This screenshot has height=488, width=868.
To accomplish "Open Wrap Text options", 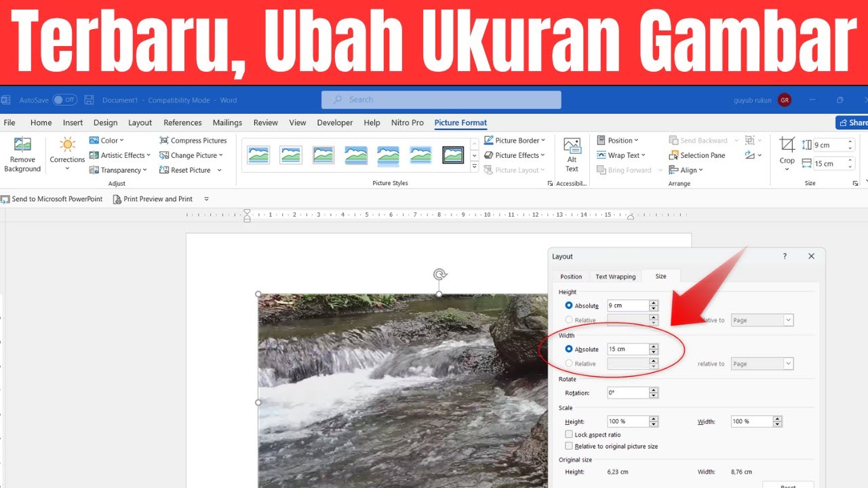I will [x=621, y=155].
